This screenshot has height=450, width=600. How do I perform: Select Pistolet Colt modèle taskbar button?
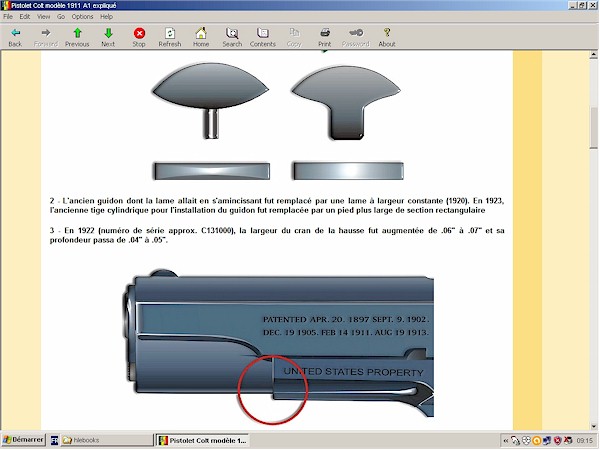(202, 440)
